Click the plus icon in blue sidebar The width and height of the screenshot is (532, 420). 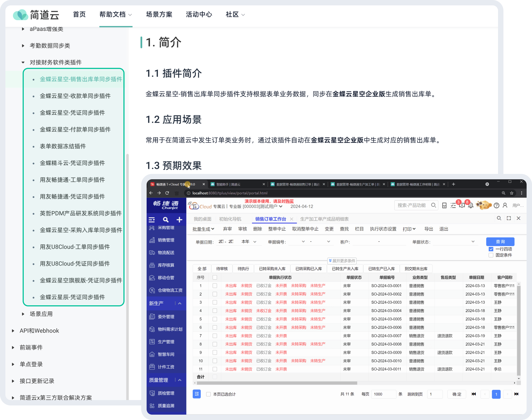(x=179, y=220)
